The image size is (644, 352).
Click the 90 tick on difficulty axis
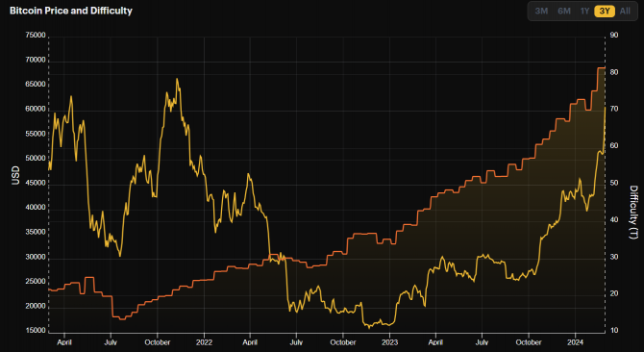pos(614,36)
